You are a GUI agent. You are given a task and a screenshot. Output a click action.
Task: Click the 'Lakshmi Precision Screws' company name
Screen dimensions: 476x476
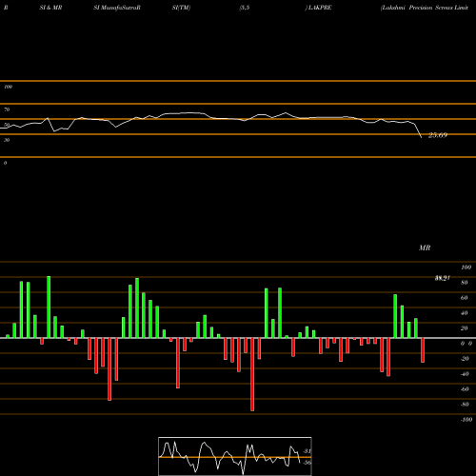418,8
